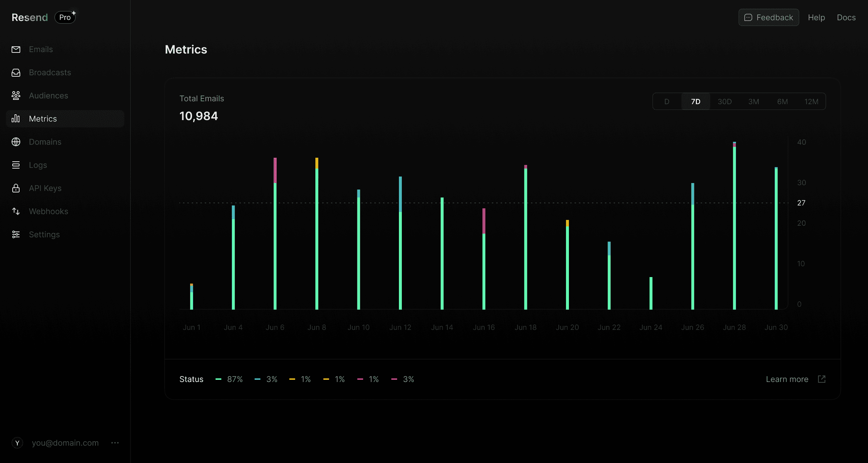Click the Jun 18 axis label
Viewport: 868px width, 463px height.
[526, 327]
